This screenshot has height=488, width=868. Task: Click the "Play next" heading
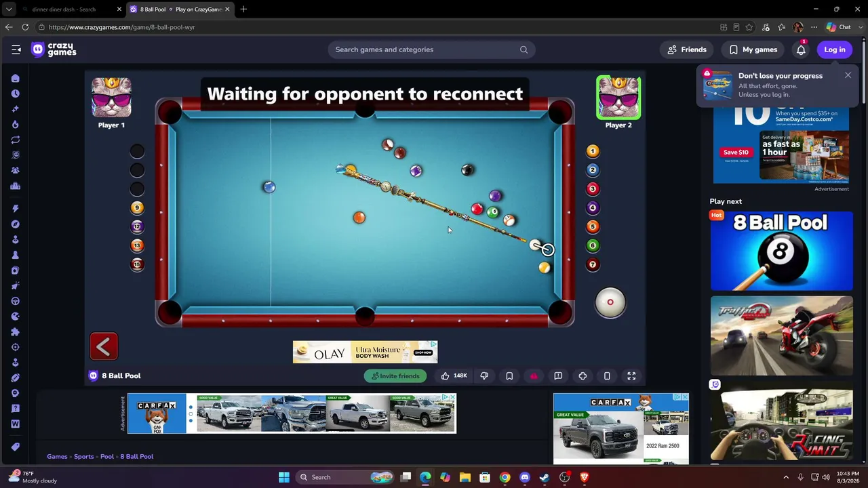(726, 201)
